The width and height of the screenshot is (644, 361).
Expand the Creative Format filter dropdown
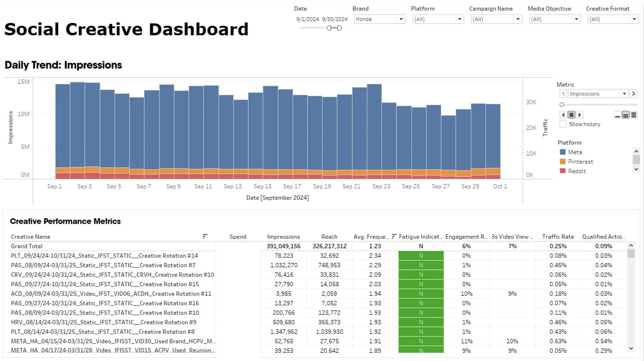[x=634, y=19]
